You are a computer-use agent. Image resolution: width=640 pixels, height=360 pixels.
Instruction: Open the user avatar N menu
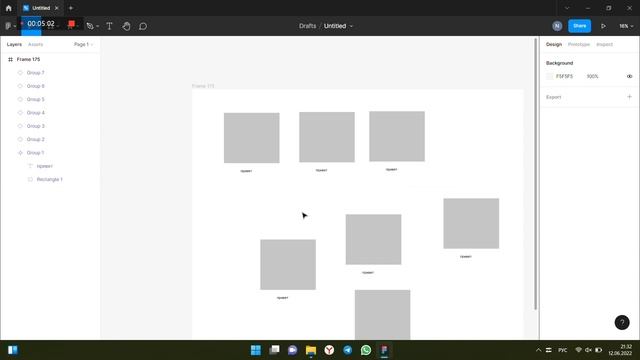tap(557, 26)
